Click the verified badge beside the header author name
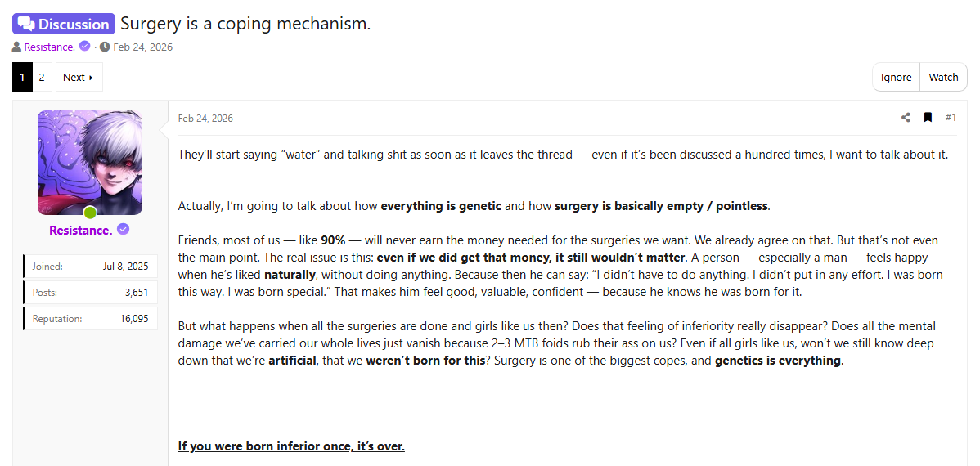The height and width of the screenshot is (466, 980). point(84,47)
